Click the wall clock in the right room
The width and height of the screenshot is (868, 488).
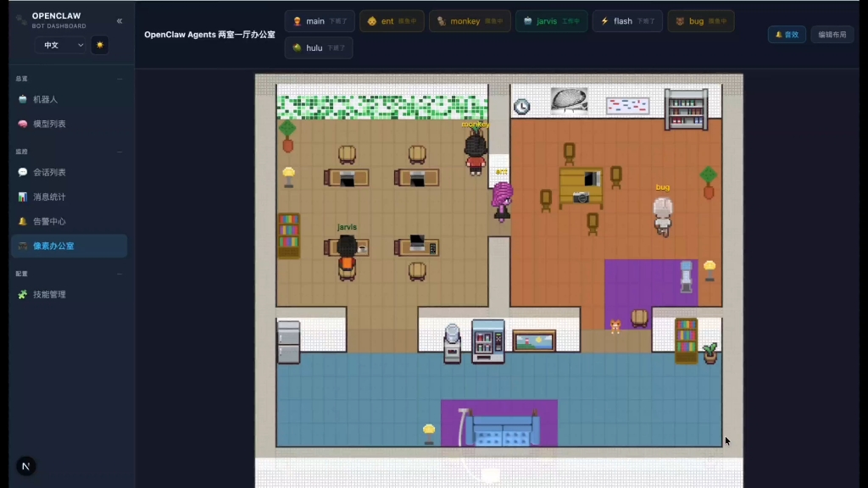521,106
